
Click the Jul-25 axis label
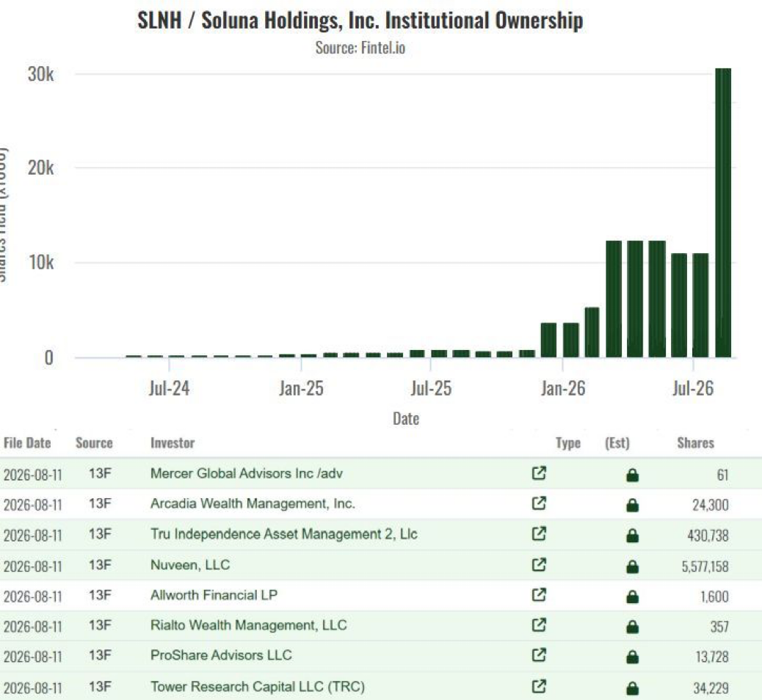click(431, 388)
